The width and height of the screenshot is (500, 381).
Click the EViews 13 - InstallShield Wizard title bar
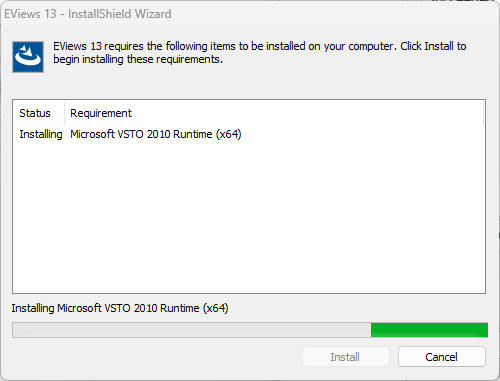(x=250, y=14)
